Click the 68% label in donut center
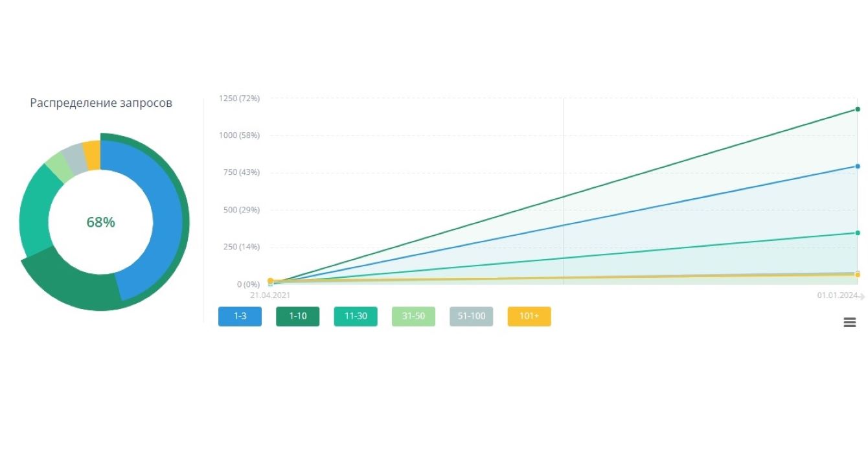The image size is (868, 456). (100, 222)
